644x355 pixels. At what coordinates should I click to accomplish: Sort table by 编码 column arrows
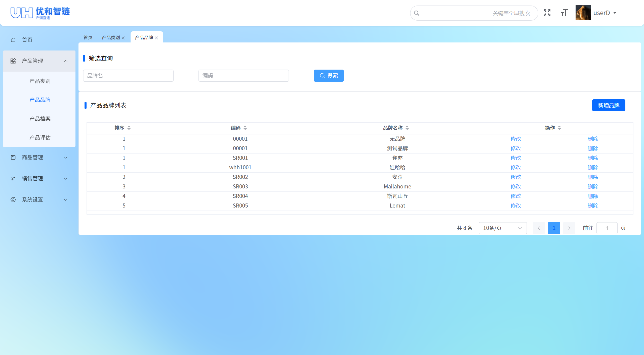pyautogui.click(x=245, y=128)
